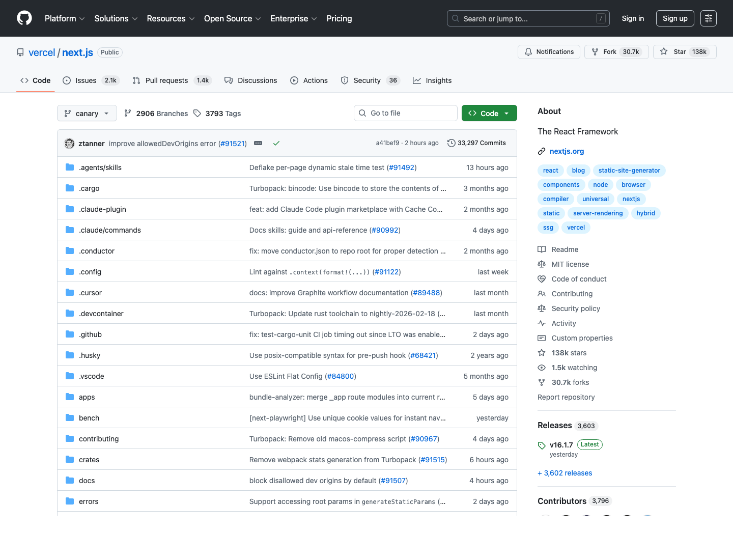Open the v16.1.7 Latest release

(x=561, y=444)
